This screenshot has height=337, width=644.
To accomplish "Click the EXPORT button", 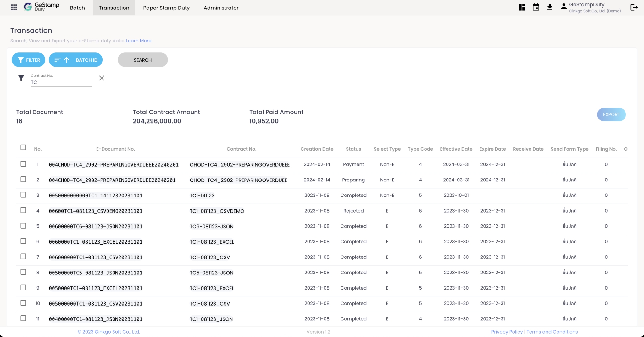I will pyautogui.click(x=611, y=114).
